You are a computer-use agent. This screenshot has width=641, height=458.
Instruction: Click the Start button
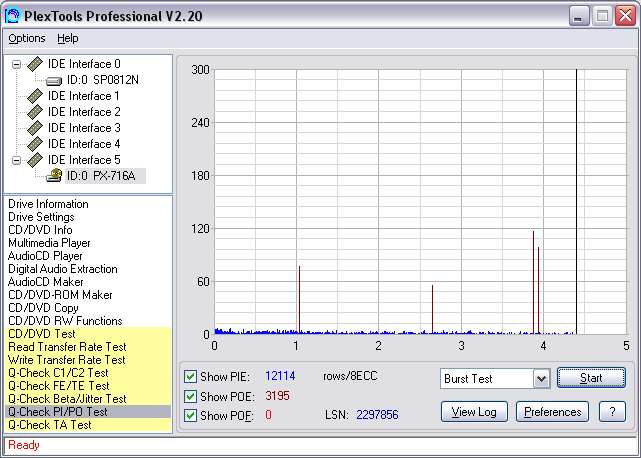[591, 378]
